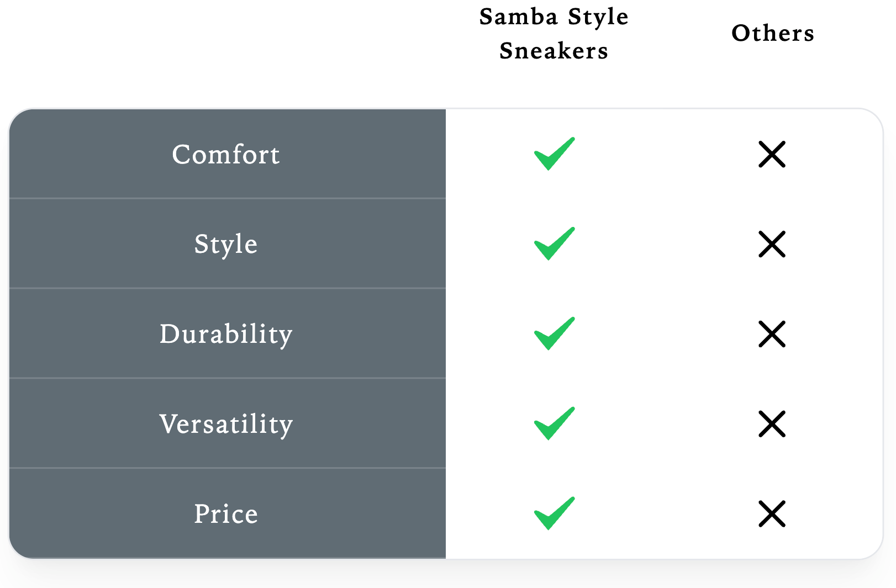Click the black X in Versatility row
896x588 pixels.
click(772, 424)
